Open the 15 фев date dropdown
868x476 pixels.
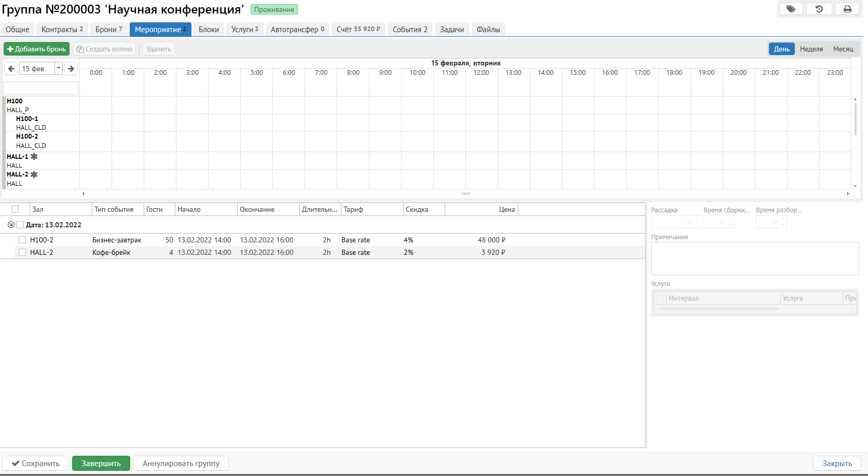pyautogui.click(x=59, y=68)
